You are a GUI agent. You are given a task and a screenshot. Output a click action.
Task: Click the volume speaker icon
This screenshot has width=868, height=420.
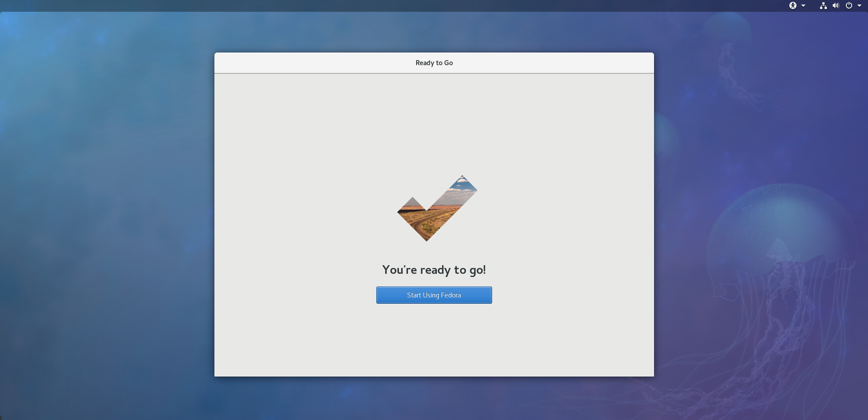click(836, 5)
